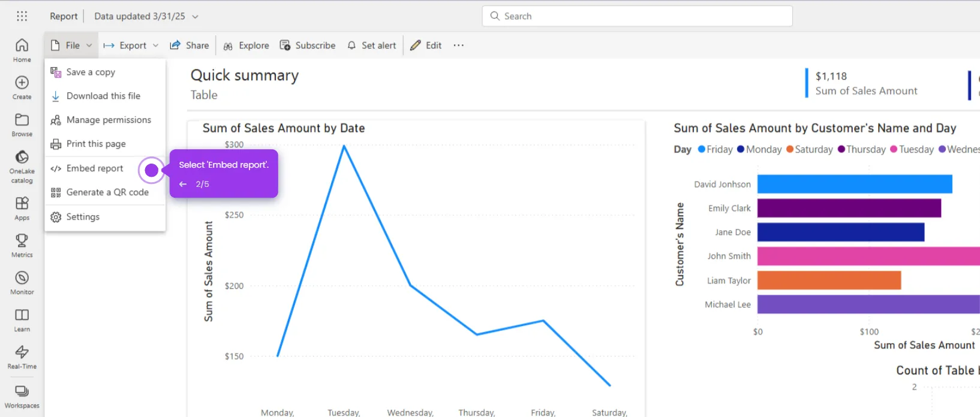
Task: Select 'Save a copy' from File menu
Action: [x=105, y=72]
